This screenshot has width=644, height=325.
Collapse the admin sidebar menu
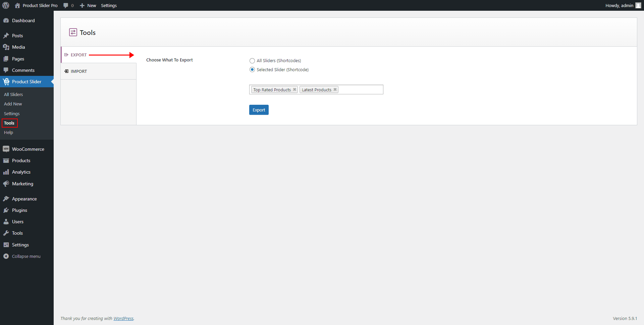[22, 256]
